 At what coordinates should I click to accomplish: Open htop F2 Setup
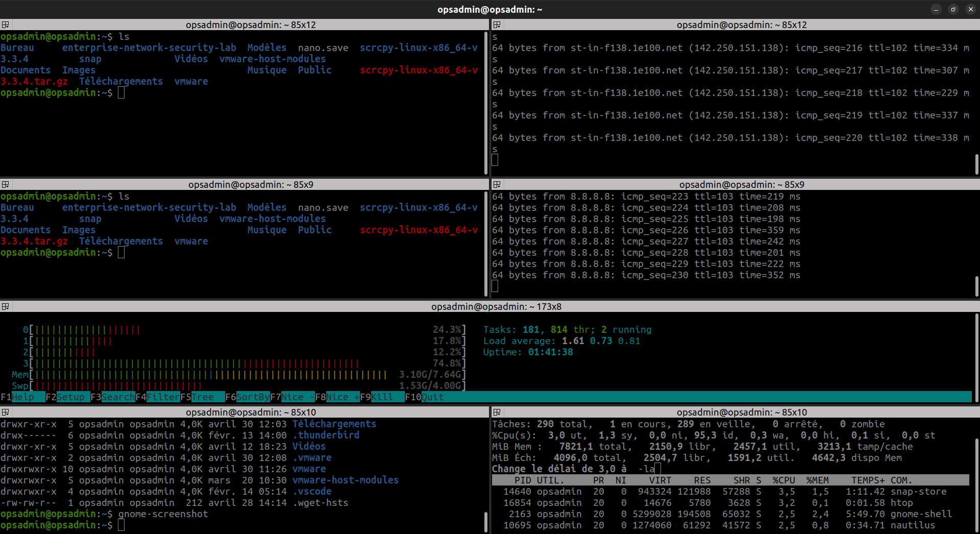67,397
